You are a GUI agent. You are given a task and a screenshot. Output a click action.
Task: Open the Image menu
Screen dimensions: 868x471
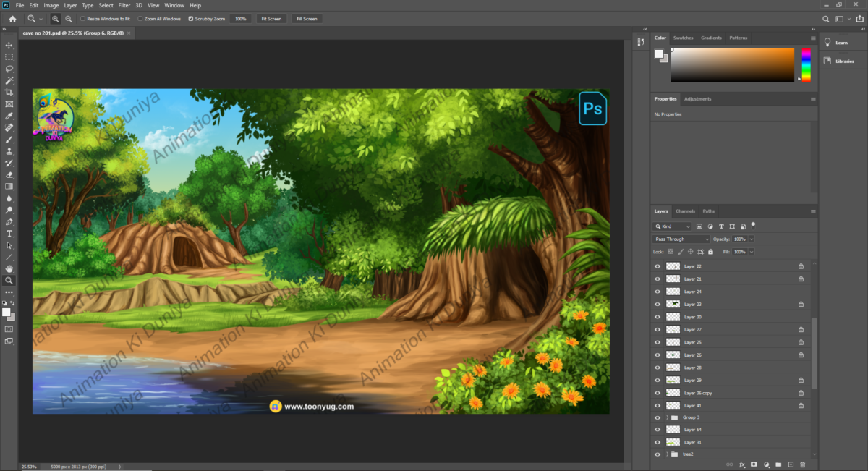(51, 5)
